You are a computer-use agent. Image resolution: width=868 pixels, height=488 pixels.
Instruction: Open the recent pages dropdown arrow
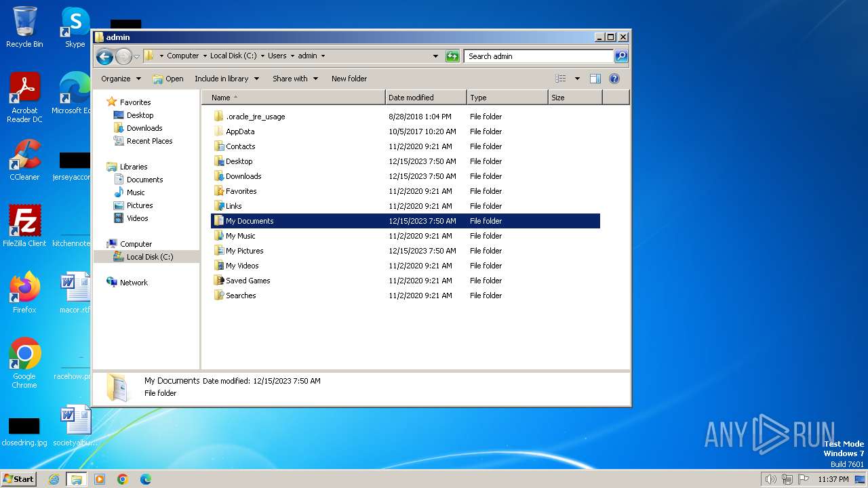(x=137, y=56)
